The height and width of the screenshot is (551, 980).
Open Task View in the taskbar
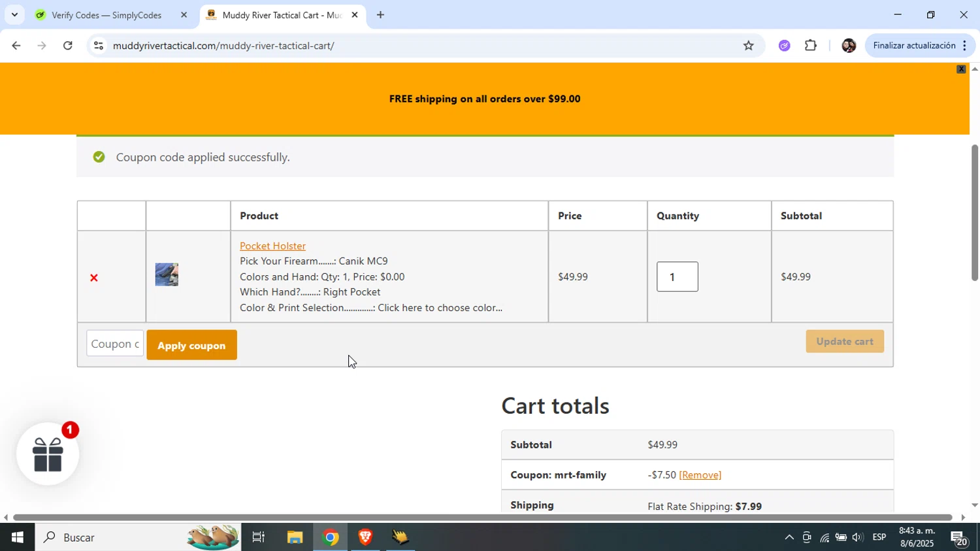click(x=259, y=537)
